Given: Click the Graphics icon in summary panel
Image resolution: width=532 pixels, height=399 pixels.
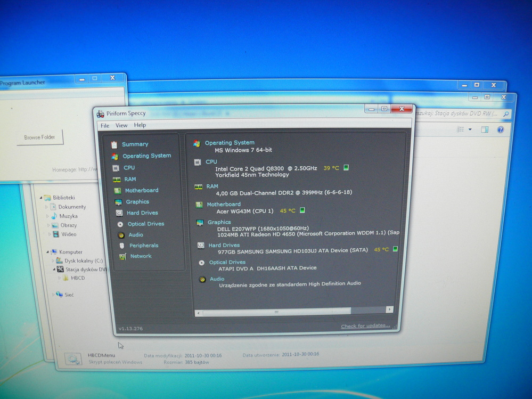Looking at the screenshot, I should (200, 223).
